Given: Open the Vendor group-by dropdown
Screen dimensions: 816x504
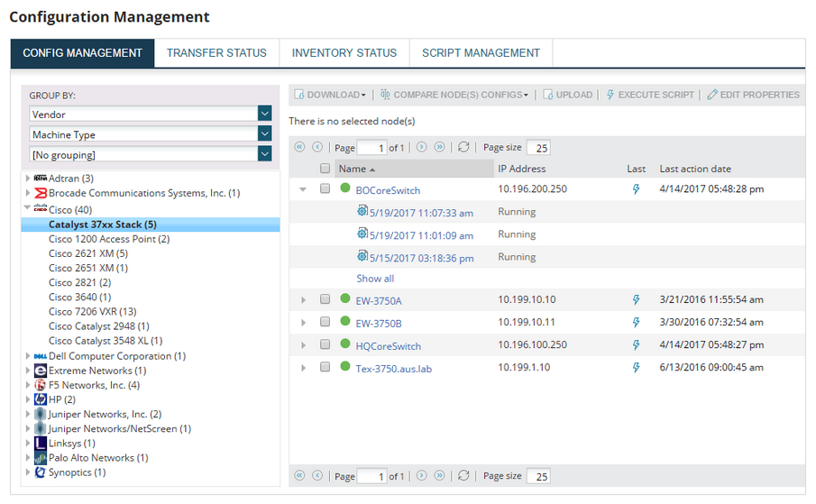Looking at the screenshot, I should [265, 114].
